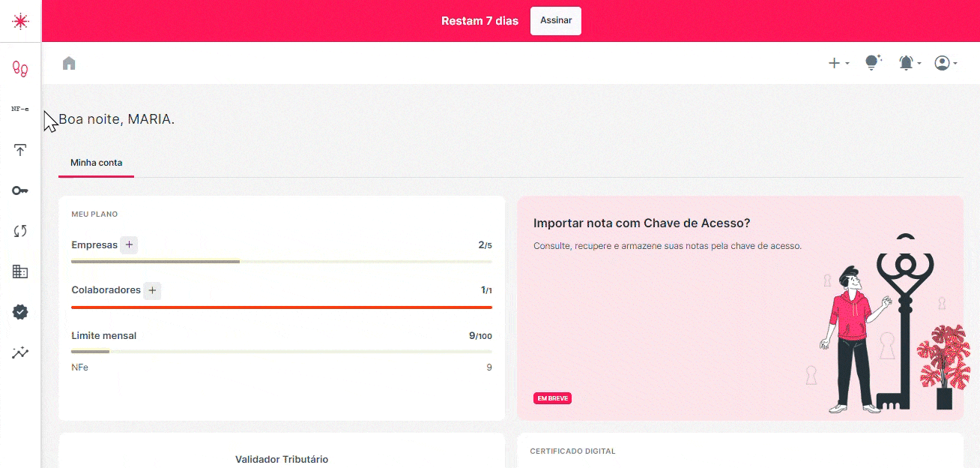Open the NF-e section in sidebar
980x468 pixels.
click(x=20, y=109)
